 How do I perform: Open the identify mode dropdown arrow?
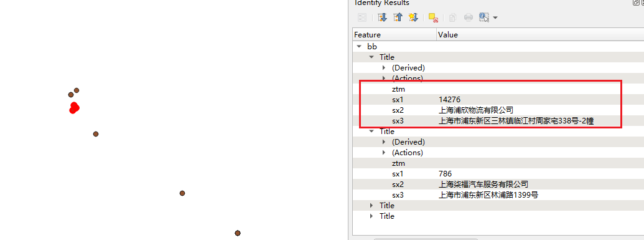coord(495,17)
